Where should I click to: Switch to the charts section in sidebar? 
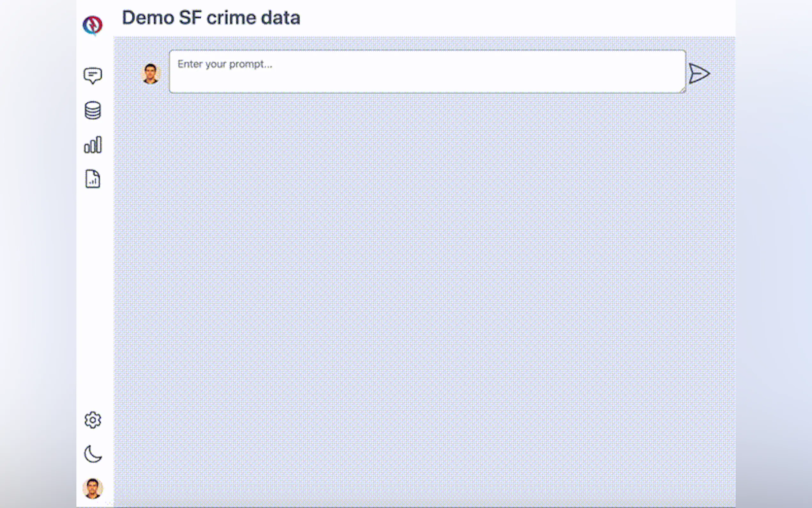pyautogui.click(x=93, y=145)
